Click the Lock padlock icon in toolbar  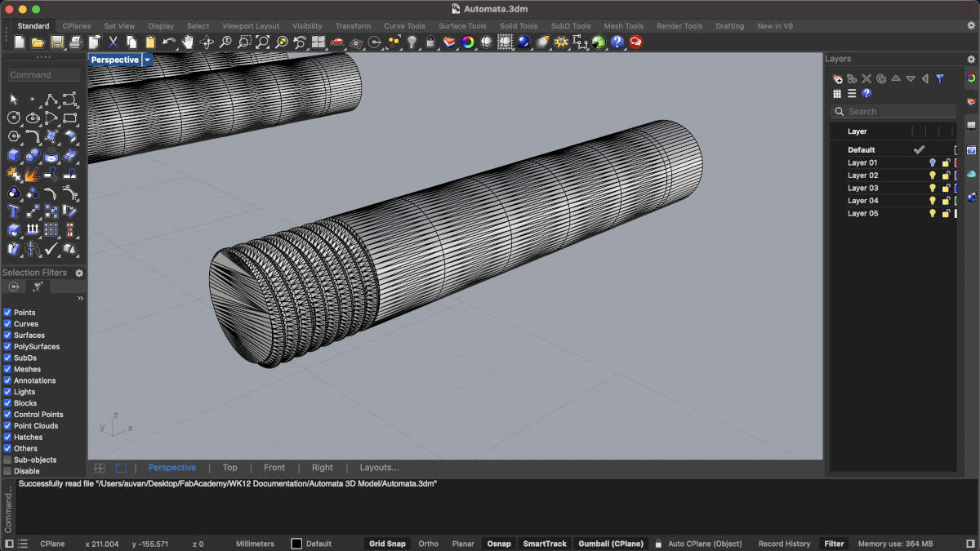(430, 42)
